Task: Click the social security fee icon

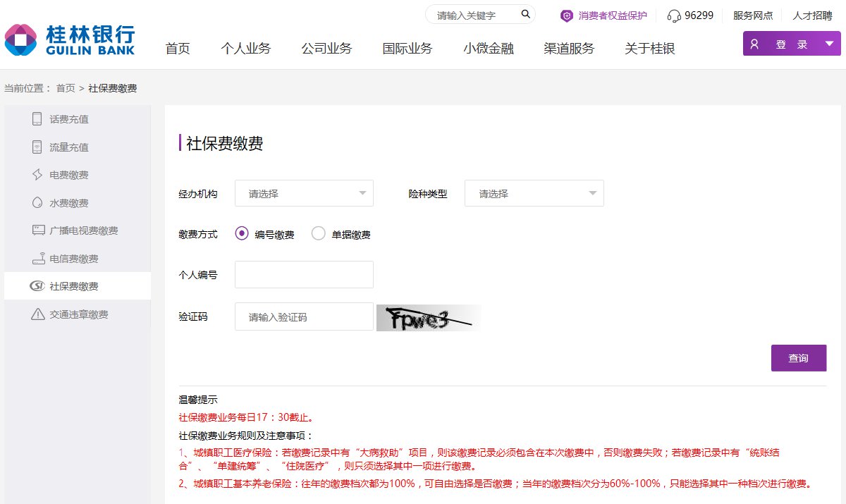Action: coord(37,286)
